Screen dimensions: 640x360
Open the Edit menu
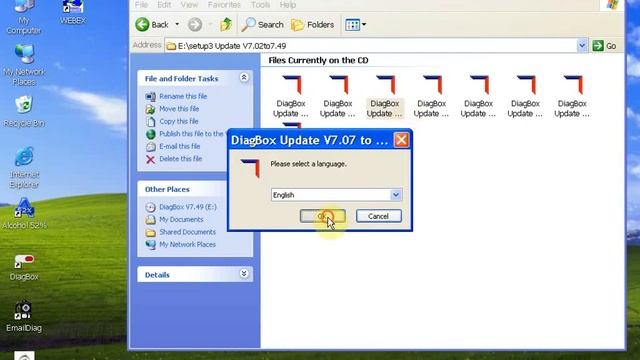(164, 5)
